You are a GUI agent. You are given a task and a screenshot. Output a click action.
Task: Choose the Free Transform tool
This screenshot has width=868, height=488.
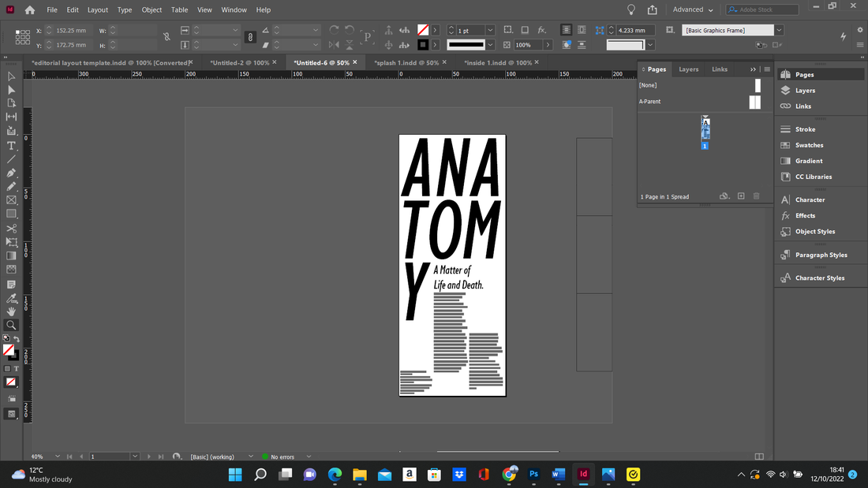[x=11, y=242]
